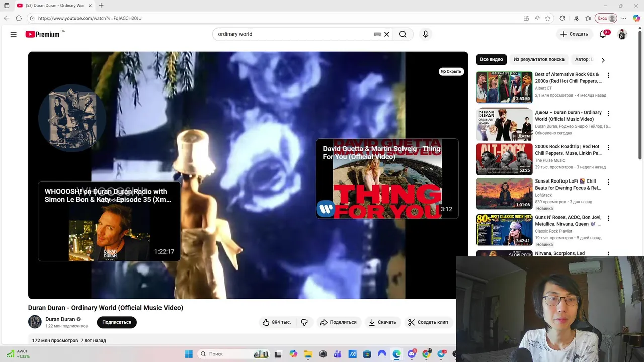Go to YouTube Premium home logo
This screenshot has width=644, height=362.
coord(43,34)
